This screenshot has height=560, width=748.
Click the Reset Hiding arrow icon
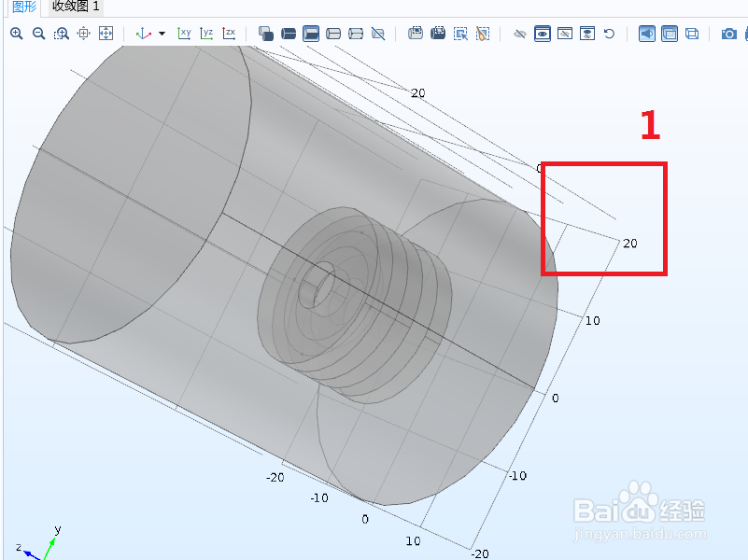tap(609, 34)
